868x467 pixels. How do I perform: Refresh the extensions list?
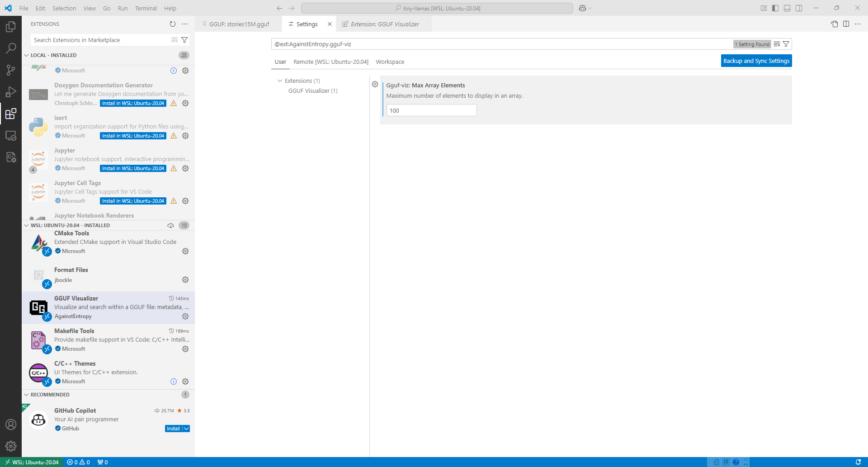172,24
